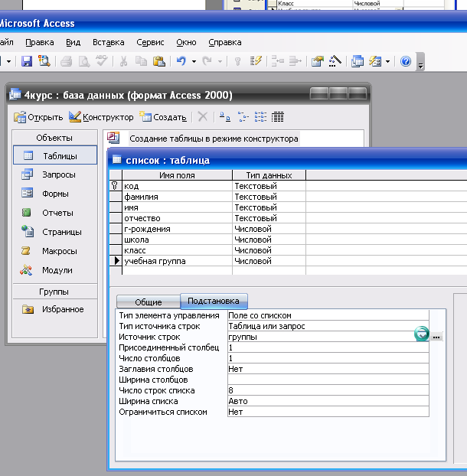Switch to Large Icons view
The width and height of the screenshot is (467, 476).
click(x=224, y=117)
